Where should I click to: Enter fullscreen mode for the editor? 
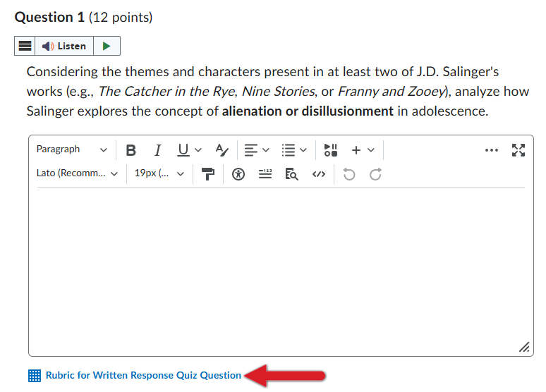pyautogui.click(x=518, y=150)
